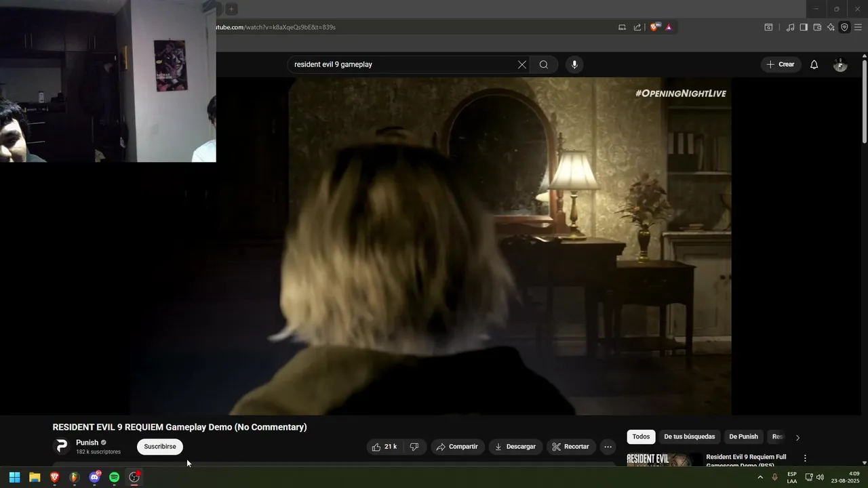This screenshot has width=868, height=488.
Task: Open Brave Leo AI sparkle icon
Action: (831, 27)
